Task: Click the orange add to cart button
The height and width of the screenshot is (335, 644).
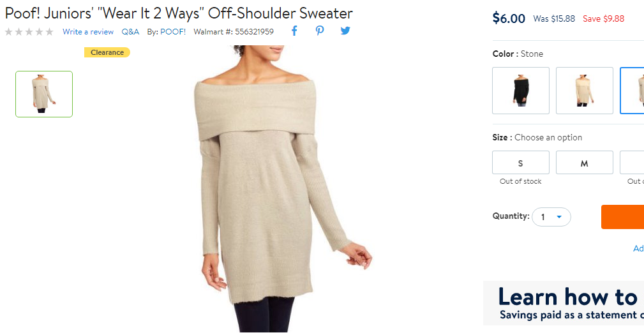Action: click(x=623, y=217)
